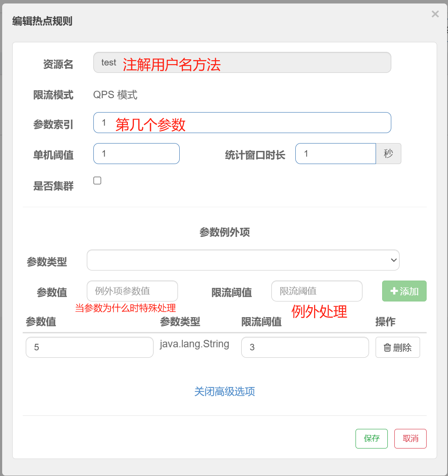Click 保存 to save the rule

pyautogui.click(x=371, y=438)
